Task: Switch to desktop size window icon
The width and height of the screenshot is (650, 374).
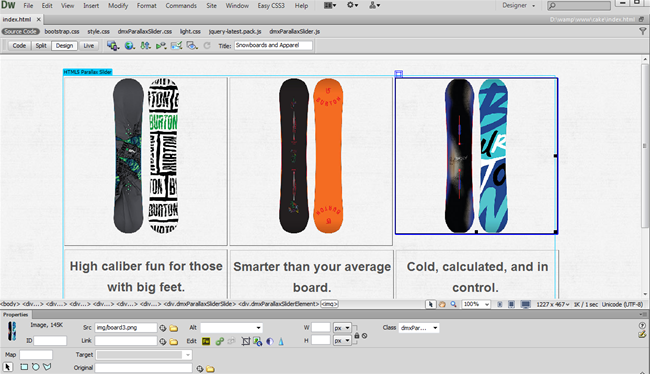Action: (x=525, y=304)
